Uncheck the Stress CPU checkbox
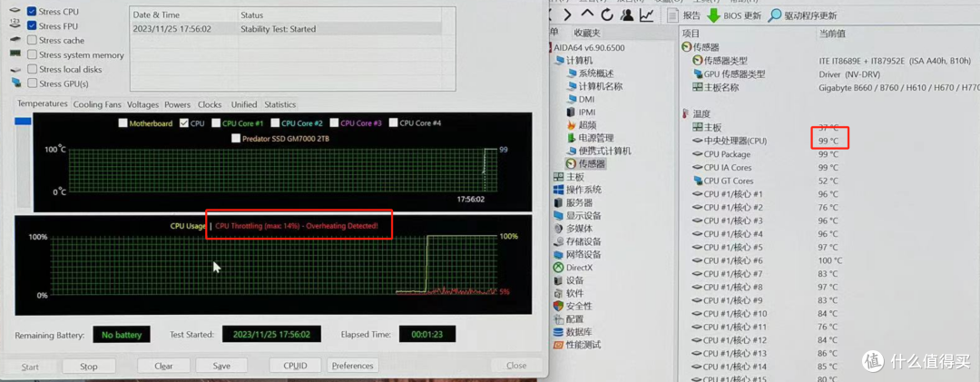 32,11
